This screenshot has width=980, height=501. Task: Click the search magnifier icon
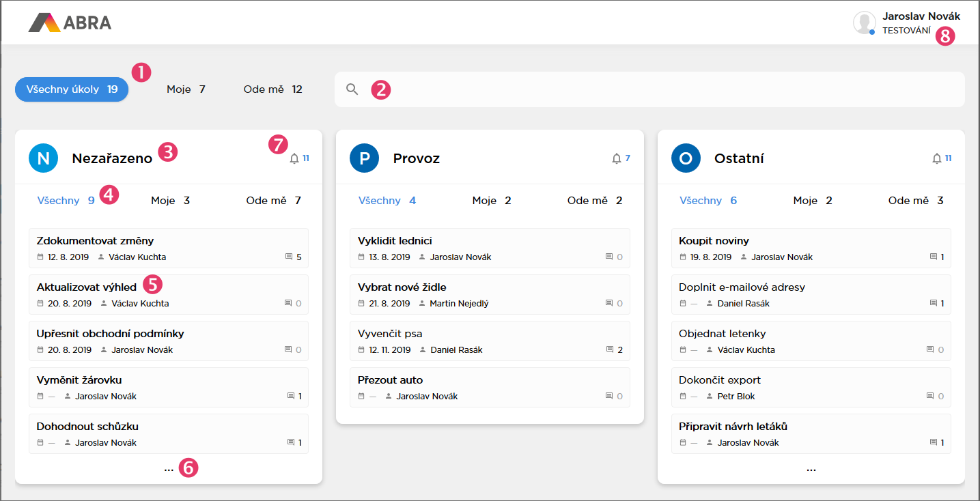click(x=352, y=89)
